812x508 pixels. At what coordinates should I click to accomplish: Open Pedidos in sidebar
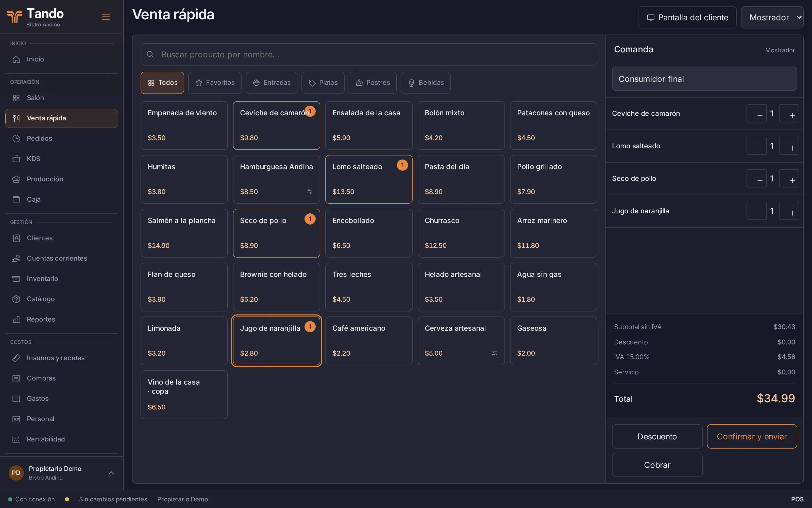pyautogui.click(x=62, y=138)
